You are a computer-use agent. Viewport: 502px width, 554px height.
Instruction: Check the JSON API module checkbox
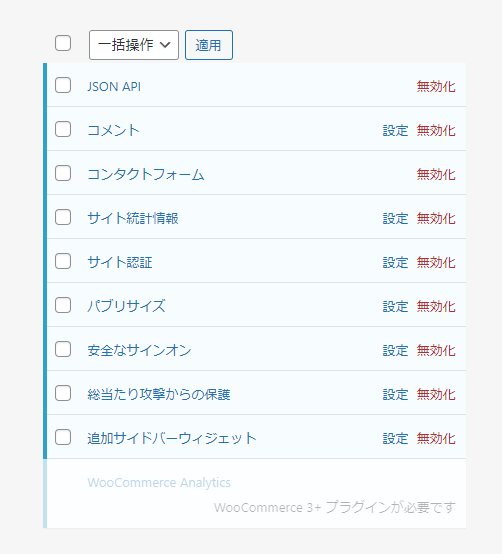click(63, 86)
